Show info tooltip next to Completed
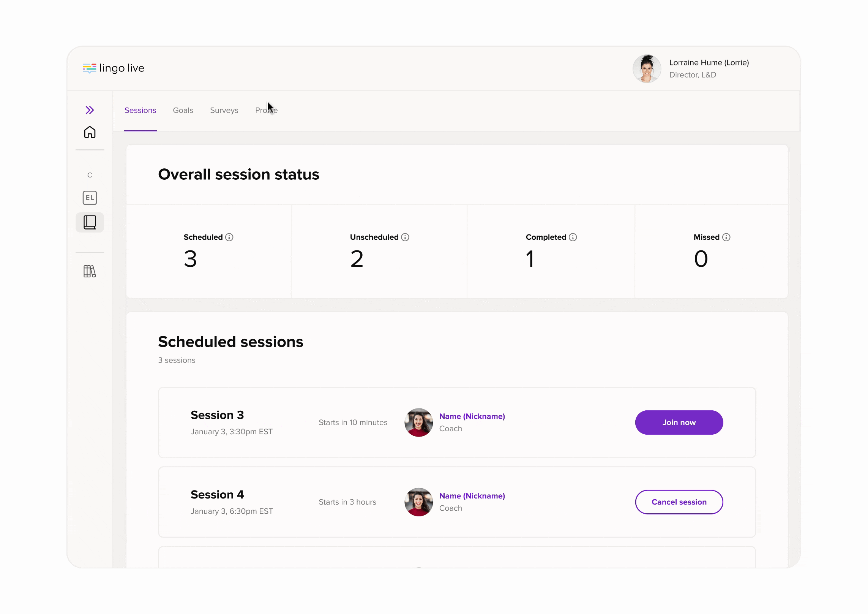Viewport: 868px width, 614px height. [573, 237]
